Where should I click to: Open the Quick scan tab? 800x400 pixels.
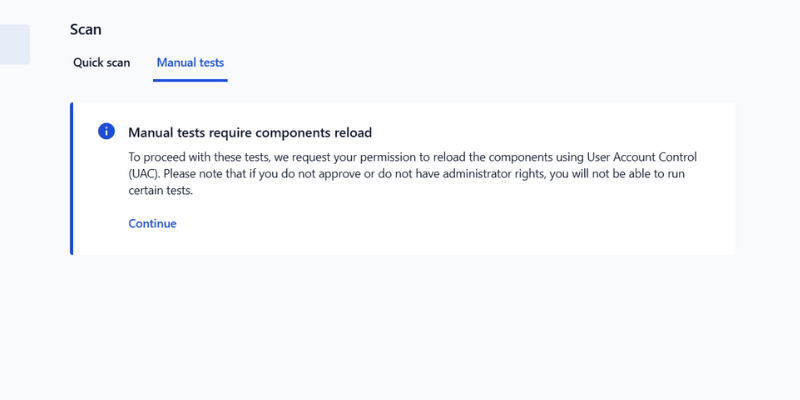pyautogui.click(x=101, y=63)
